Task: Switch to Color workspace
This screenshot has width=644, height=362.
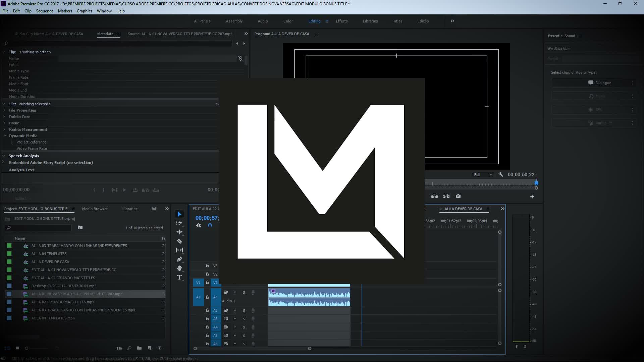Action: [288, 21]
